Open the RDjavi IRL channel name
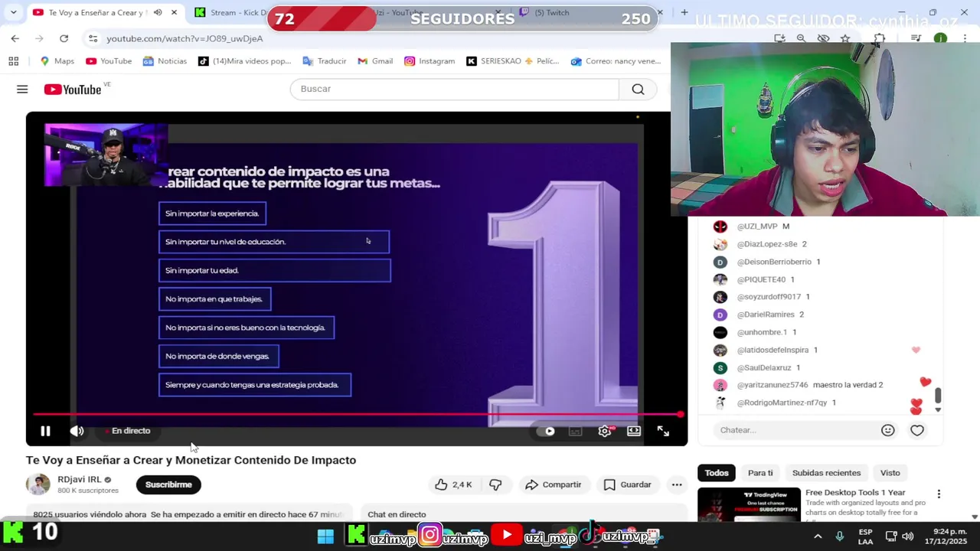The image size is (980, 551). click(x=80, y=479)
